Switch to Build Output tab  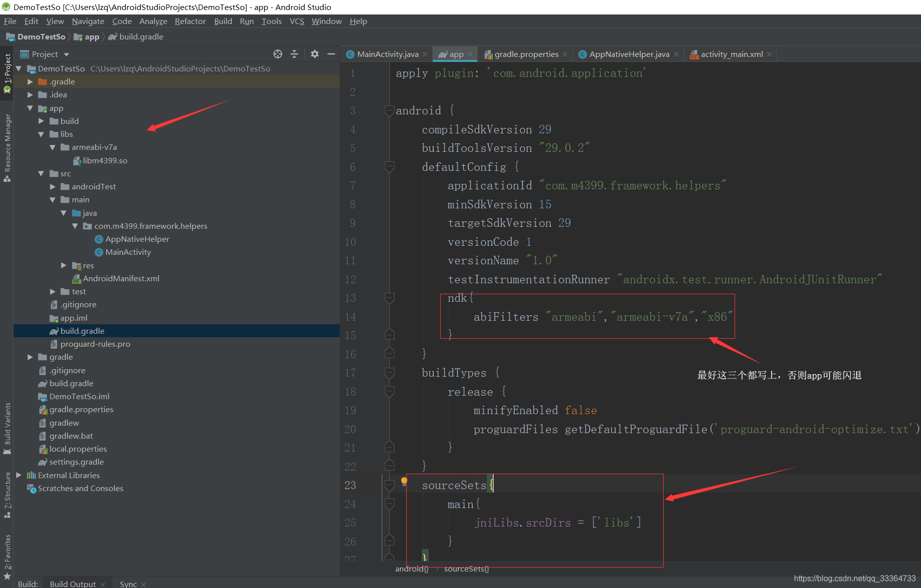click(x=72, y=584)
